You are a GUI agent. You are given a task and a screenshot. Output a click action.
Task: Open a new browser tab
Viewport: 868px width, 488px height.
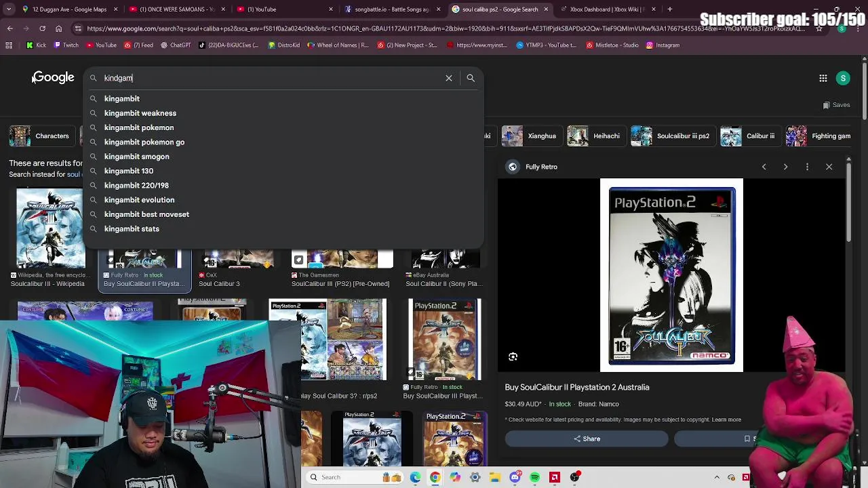pos(670,9)
